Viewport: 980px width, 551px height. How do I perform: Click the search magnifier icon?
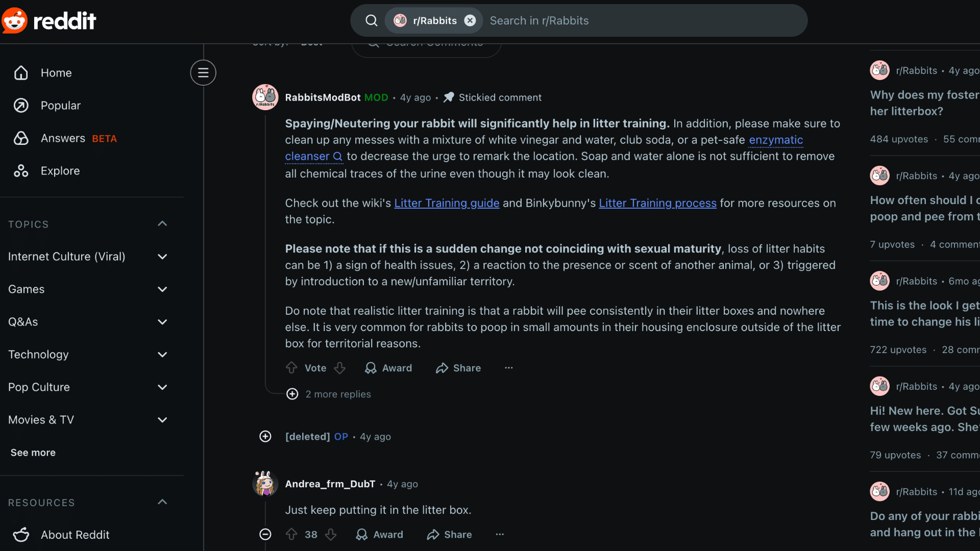(x=371, y=20)
